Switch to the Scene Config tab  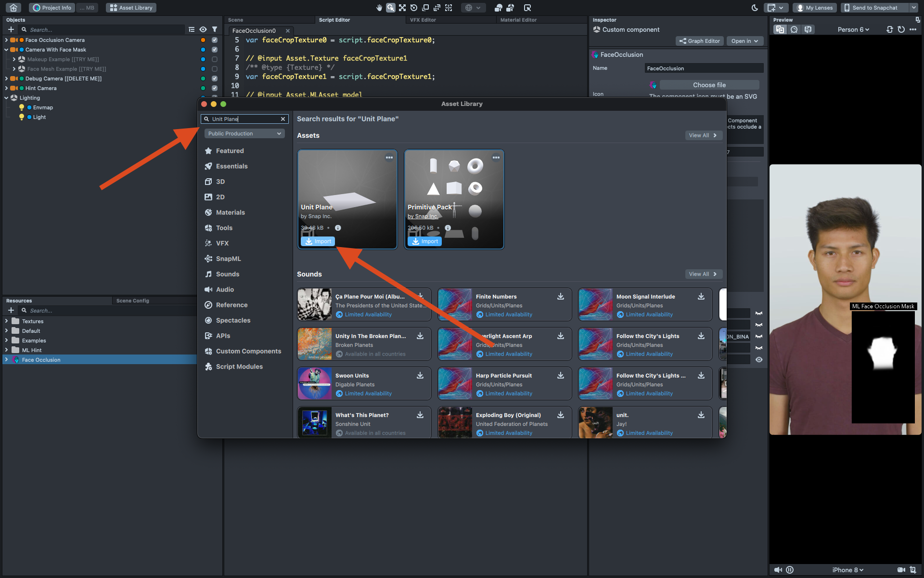pos(132,301)
